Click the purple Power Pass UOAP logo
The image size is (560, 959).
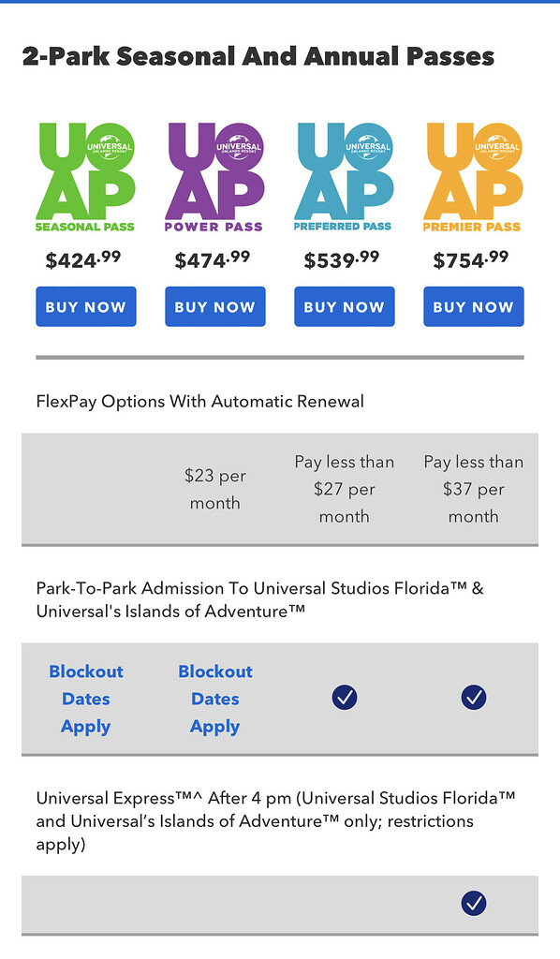(x=214, y=173)
